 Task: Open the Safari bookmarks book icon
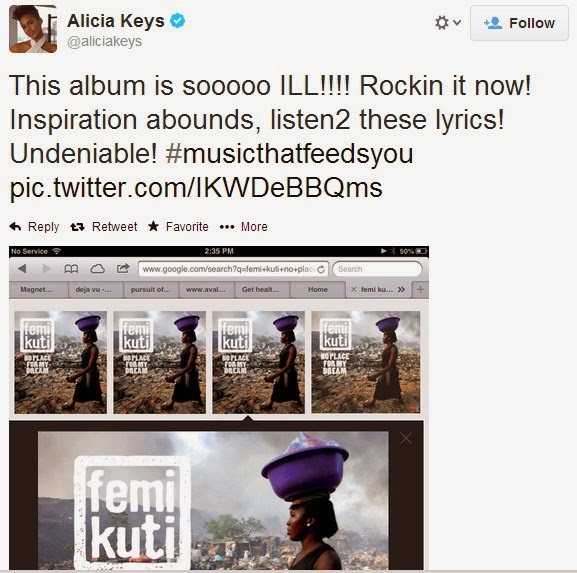coord(71,269)
